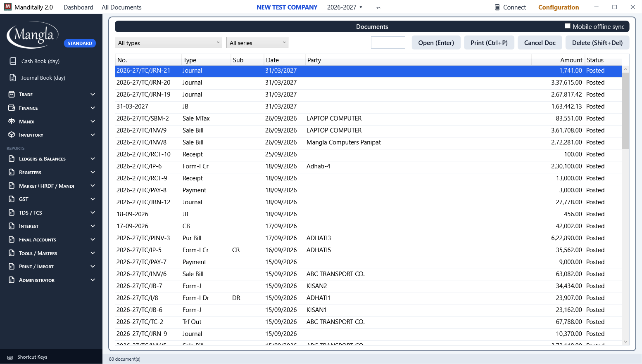The height and width of the screenshot is (364, 642).
Task: Click the Cancel Doc button
Action: click(540, 43)
